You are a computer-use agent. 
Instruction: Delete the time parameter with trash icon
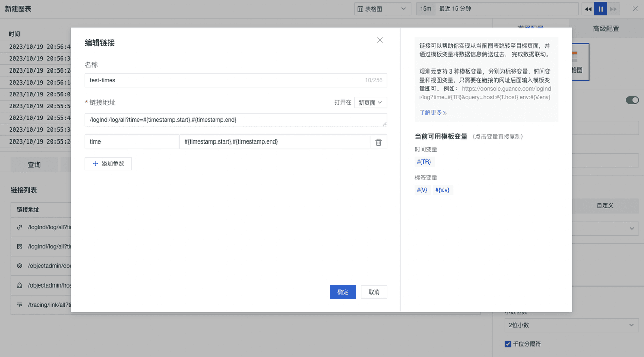point(378,142)
